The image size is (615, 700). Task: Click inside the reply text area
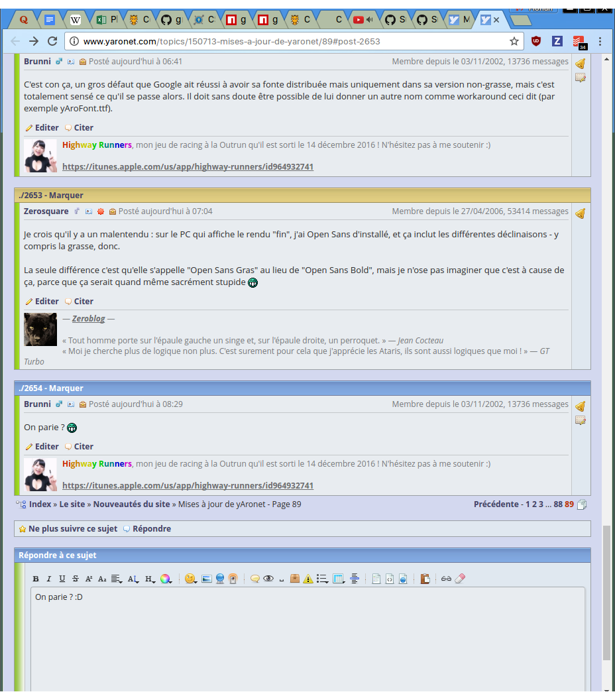(x=307, y=636)
